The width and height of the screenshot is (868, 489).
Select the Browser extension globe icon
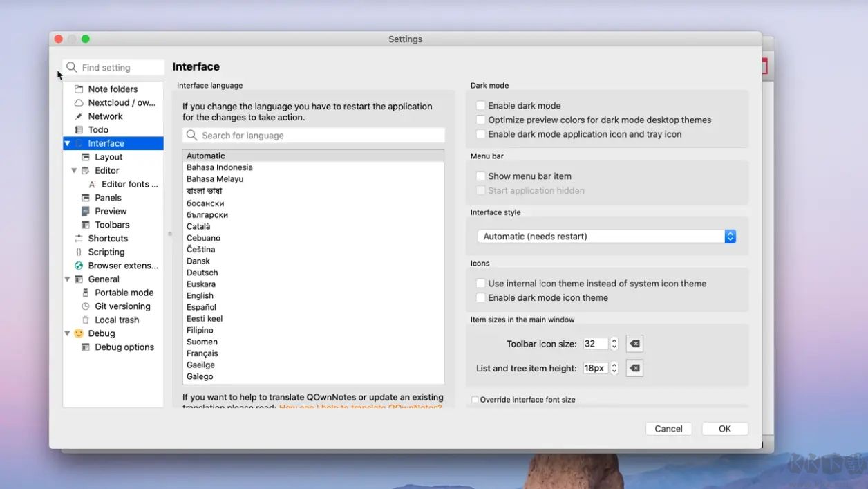tap(79, 266)
